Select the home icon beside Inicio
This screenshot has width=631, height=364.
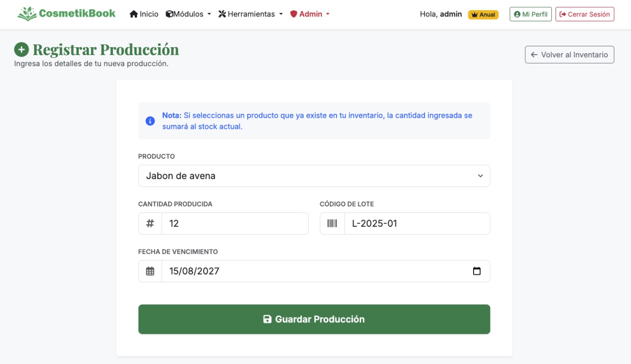click(x=133, y=14)
